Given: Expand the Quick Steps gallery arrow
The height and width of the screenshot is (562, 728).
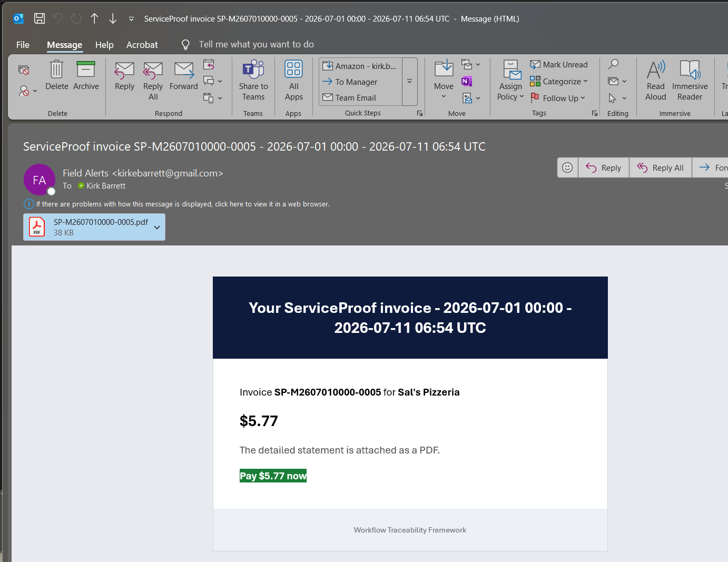Looking at the screenshot, I should pyautogui.click(x=409, y=82).
